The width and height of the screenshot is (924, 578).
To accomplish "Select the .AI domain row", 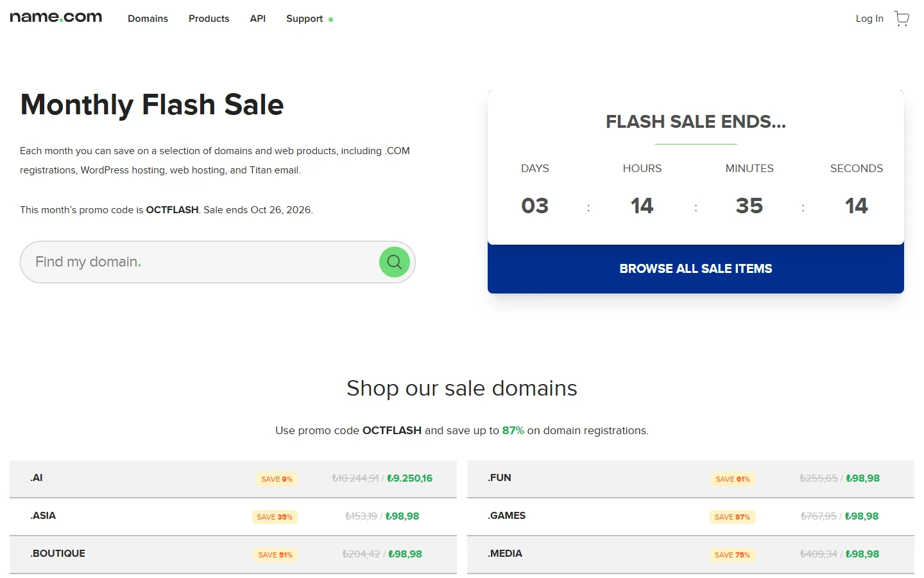I will click(x=233, y=478).
